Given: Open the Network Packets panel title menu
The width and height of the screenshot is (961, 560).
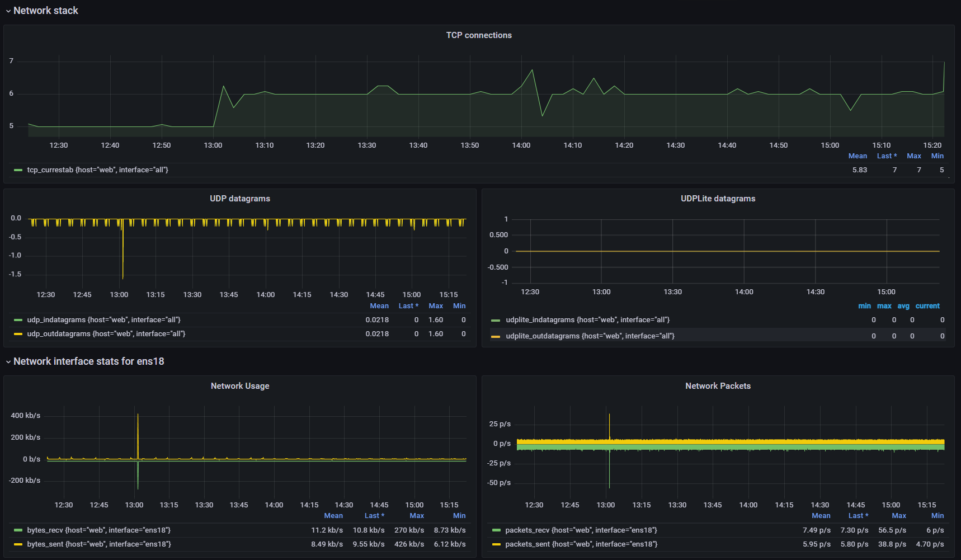Looking at the screenshot, I should tap(718, 386).
